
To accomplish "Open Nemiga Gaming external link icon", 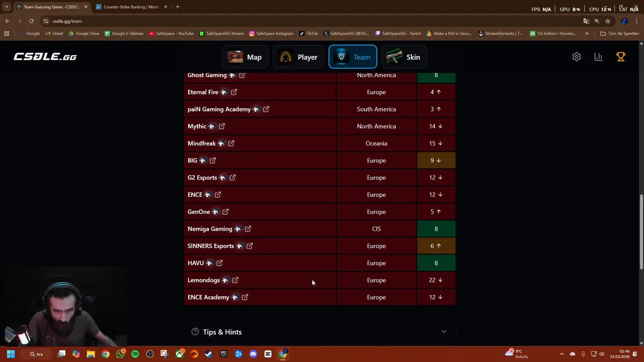I will tap(248, 229).
